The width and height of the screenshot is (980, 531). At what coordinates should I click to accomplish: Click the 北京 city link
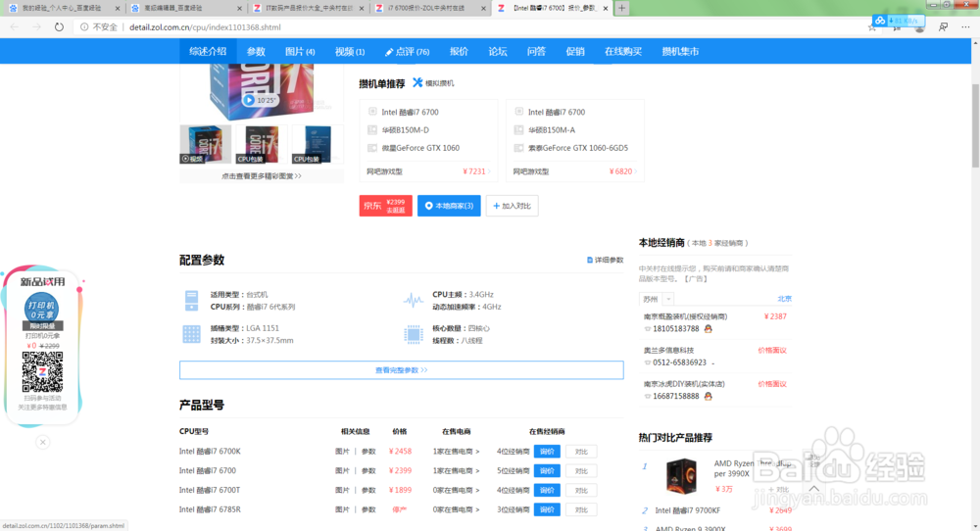784,299
